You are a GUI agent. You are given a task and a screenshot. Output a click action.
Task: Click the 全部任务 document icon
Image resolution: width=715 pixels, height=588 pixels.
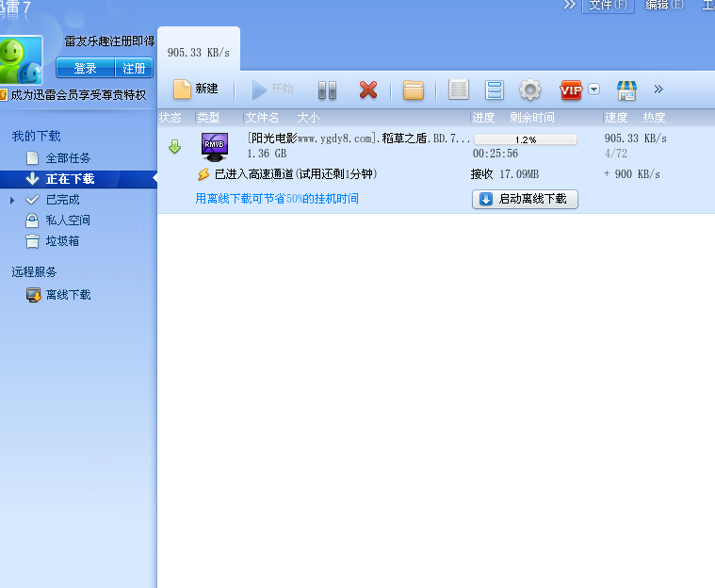point(32,158)
